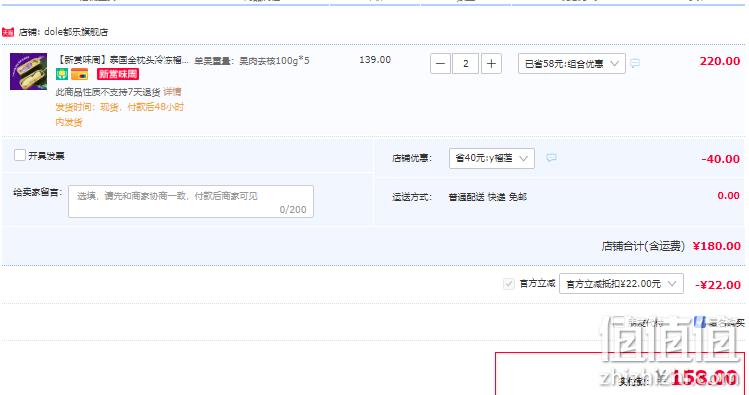Select the official discount amount -¥22.00
749x395 pixels.
pyautogui.click(x=717, y=285)
